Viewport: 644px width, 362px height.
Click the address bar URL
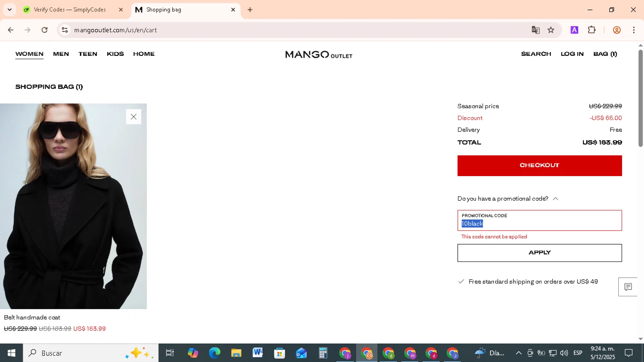pyautogui.click(x=115, y=30)
